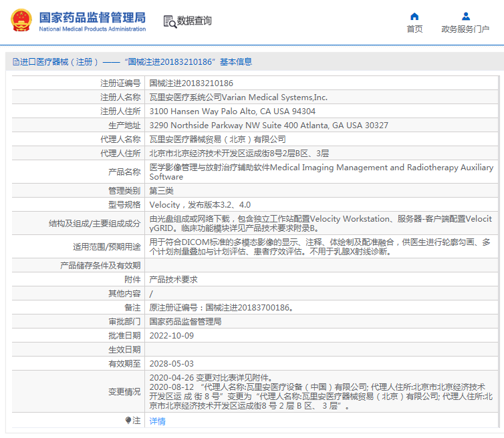Click National Medical Products Administration subtitle

(x=92, y=29)
